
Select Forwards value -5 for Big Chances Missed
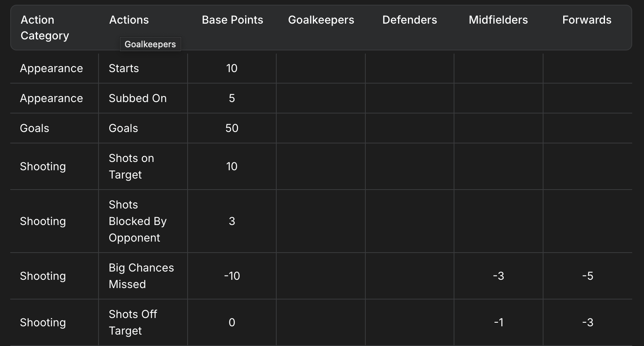(x=587, y=276)
